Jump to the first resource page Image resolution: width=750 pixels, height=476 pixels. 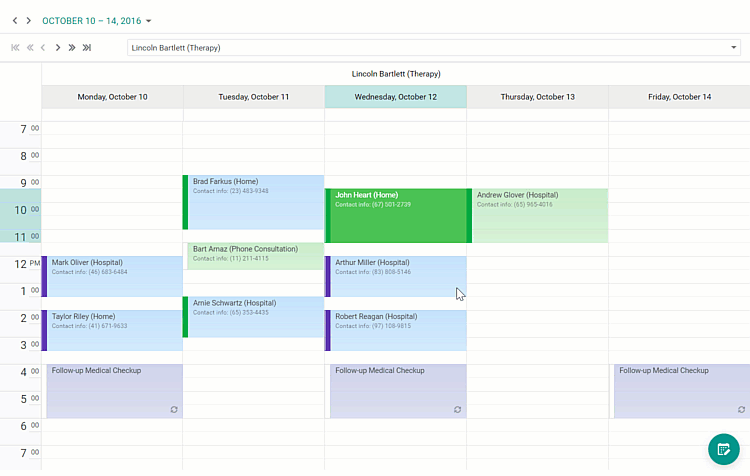pos(15,47)
